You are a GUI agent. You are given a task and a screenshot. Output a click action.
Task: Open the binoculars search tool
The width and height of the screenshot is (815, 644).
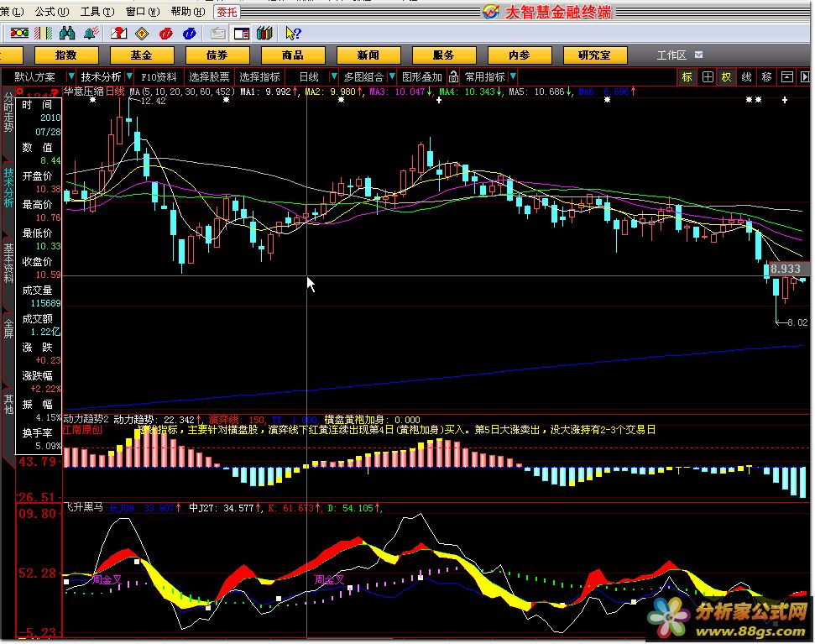coord(67,34)
